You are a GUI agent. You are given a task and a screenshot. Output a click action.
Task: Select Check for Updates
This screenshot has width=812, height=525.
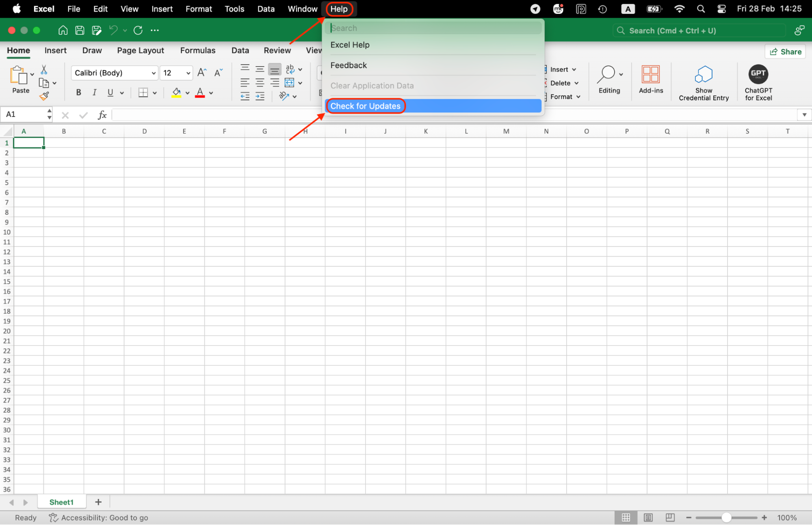click(x=365, y=106)
